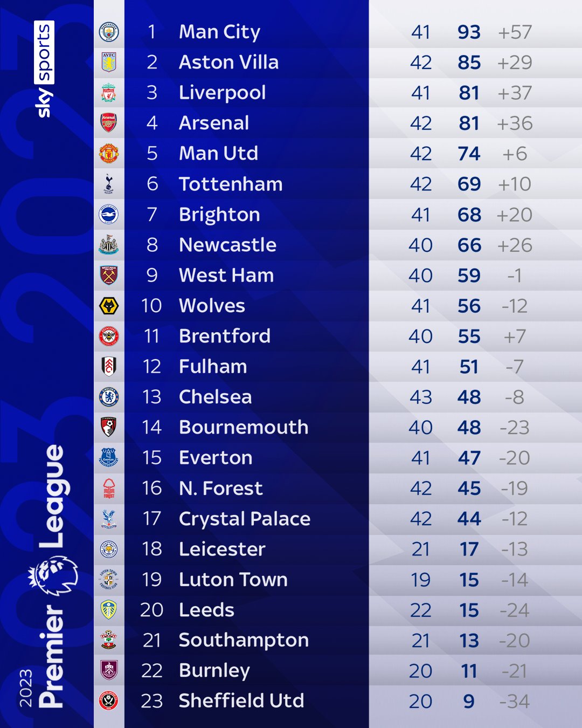Open the Crystal Palace team name
This screenshot has width=582, height=728.
coord(244,519)
